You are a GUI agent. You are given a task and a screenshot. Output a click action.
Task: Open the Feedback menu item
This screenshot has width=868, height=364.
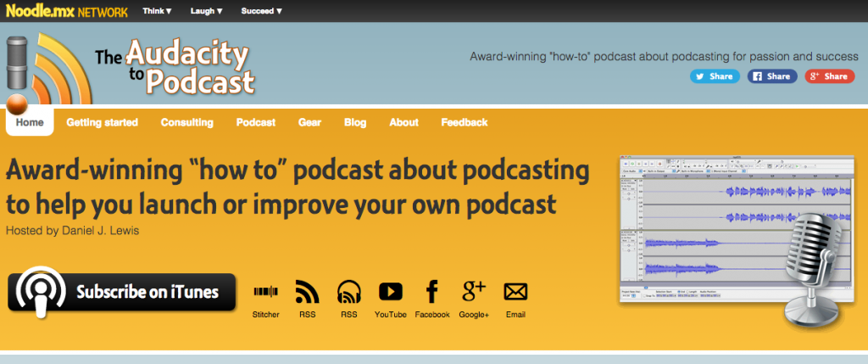(x=465, y=122)
